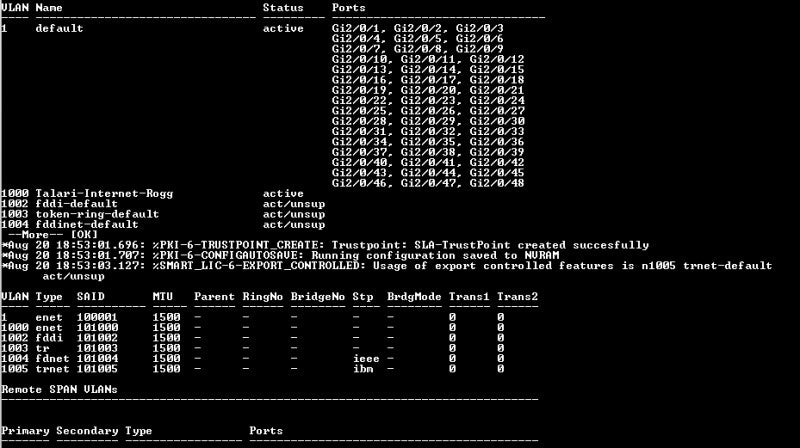Click the 'BrdgMode' column header
This screenshot has height=448, width=800.
414,296
